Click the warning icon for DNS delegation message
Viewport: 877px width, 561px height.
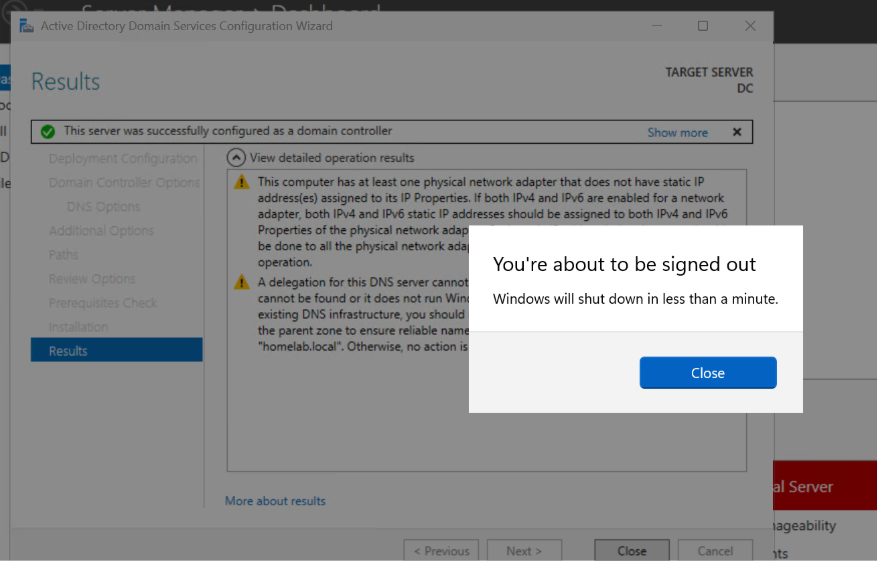[x=241, y=282]
